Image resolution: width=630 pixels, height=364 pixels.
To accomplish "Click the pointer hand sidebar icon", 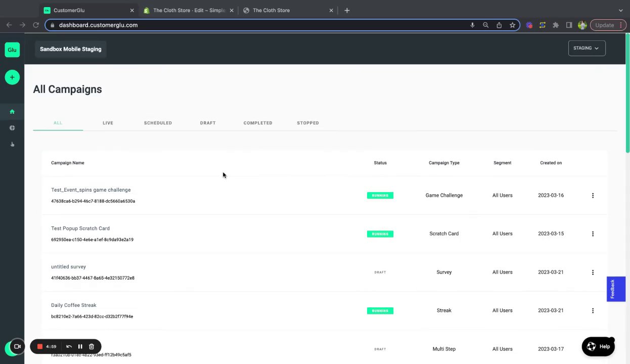I will 12,145.
